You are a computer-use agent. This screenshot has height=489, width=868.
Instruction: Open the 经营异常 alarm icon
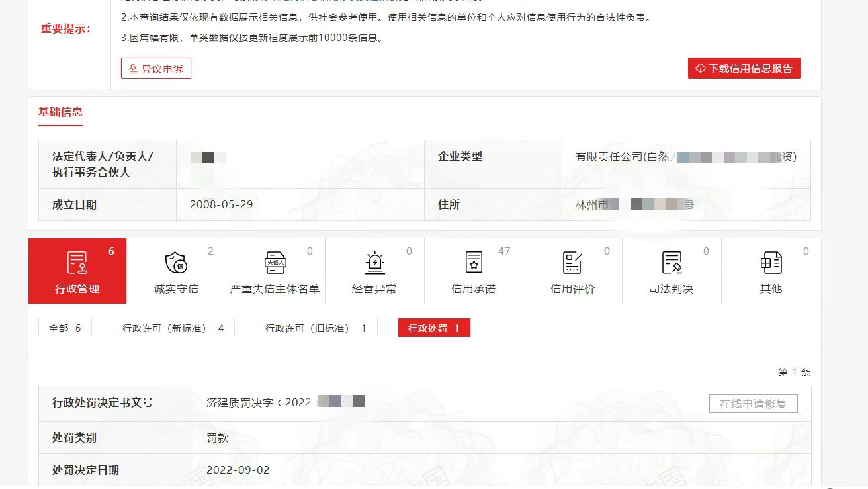pos(374,263)
